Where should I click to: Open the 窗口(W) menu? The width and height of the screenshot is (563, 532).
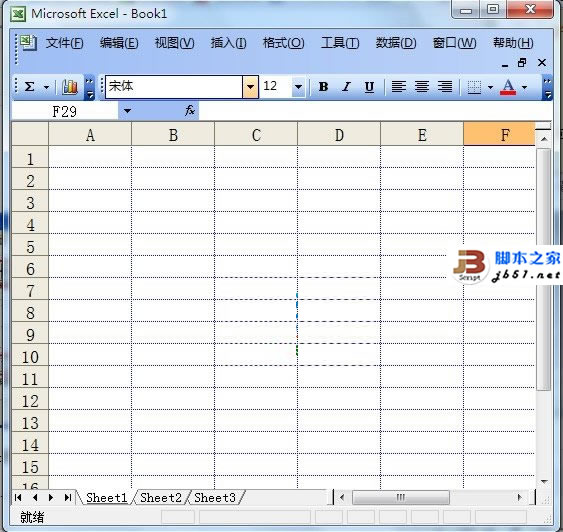pos(455,43)
